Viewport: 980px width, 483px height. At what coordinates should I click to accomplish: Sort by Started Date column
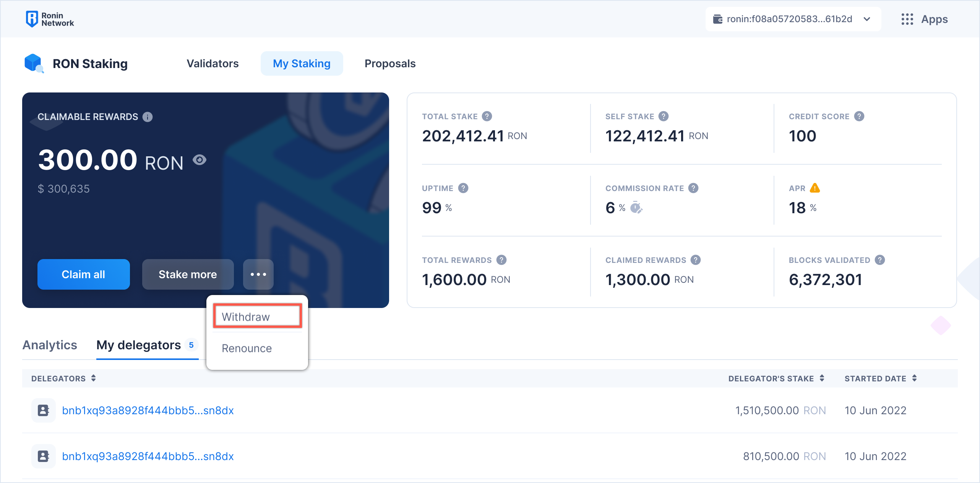(x=914, y=378)
